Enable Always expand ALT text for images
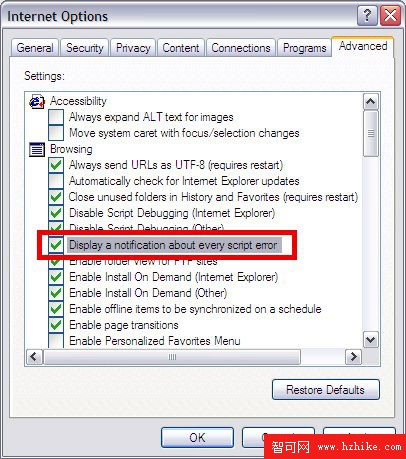The width and height of the screenshot is (406, 459). pos(56,117)
